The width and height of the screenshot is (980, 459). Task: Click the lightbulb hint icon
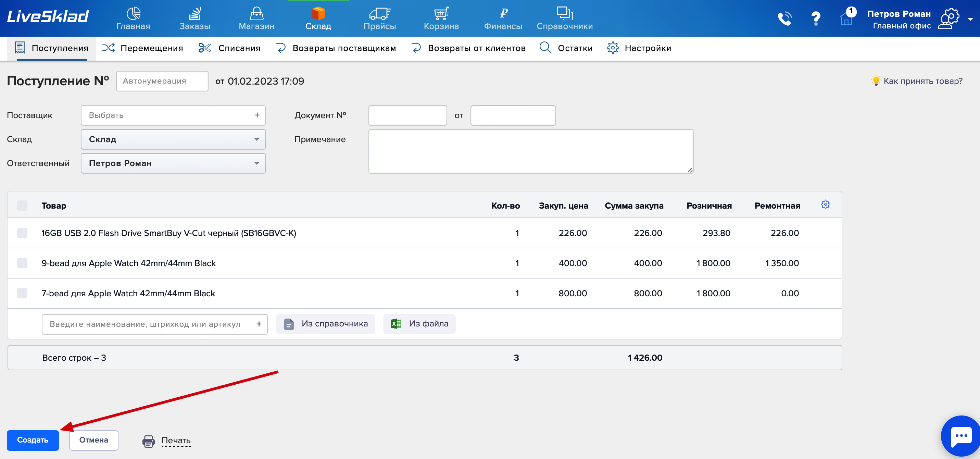pos(876,80)
